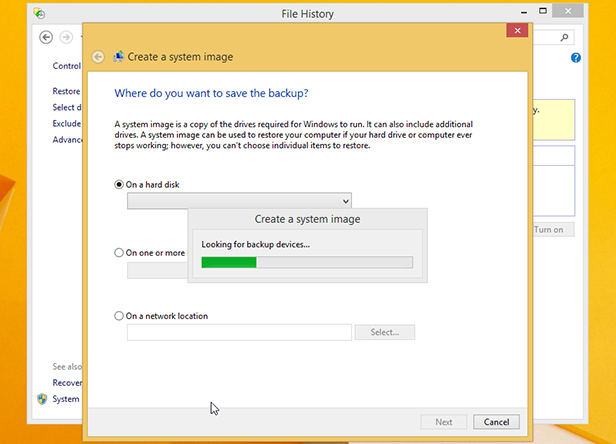Click the shield icon beside System
This screenshot has height=444, width=616.
point(42,399)
